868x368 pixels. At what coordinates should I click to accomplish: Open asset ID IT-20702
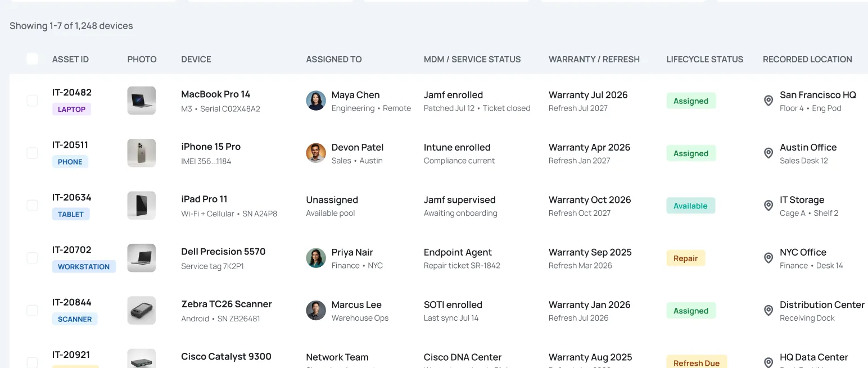[x=72, y=249]
